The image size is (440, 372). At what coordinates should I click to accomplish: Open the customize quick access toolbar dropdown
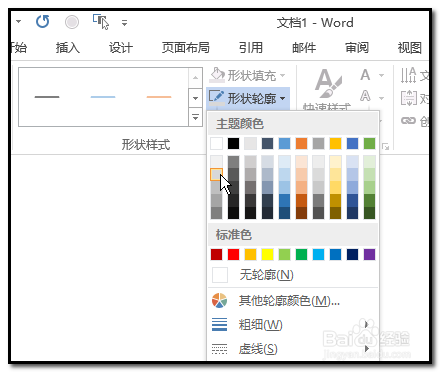click(124, 23)
